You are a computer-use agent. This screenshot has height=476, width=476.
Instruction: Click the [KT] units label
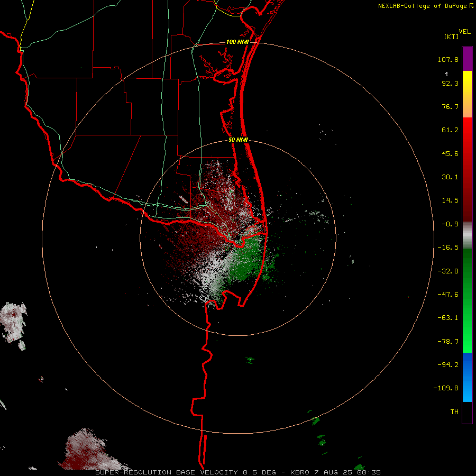point(452,36)
